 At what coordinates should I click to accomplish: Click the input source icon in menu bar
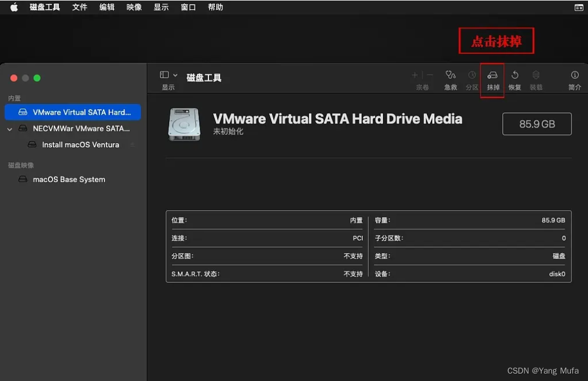pos(579,7)
